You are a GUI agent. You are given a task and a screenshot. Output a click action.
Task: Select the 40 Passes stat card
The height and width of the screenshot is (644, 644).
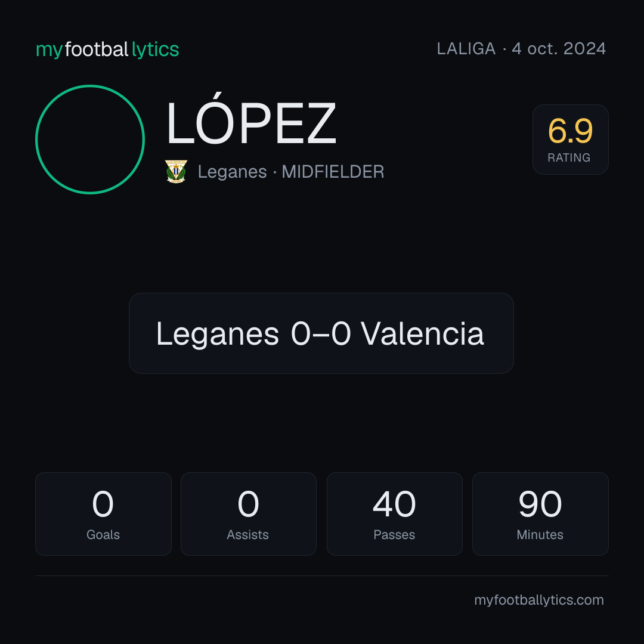pyautogui.click(x=394, y=514)
